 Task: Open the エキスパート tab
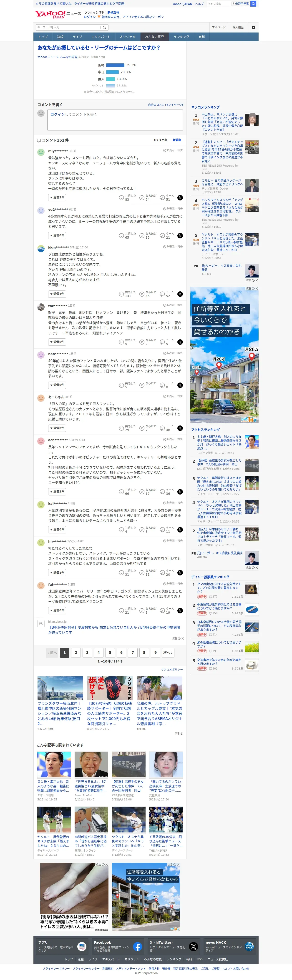click(x=101, y=37)
